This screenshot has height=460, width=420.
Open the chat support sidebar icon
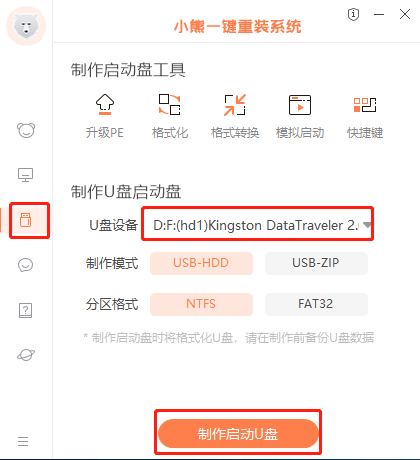pyautogui.click(x=25, y=265)
